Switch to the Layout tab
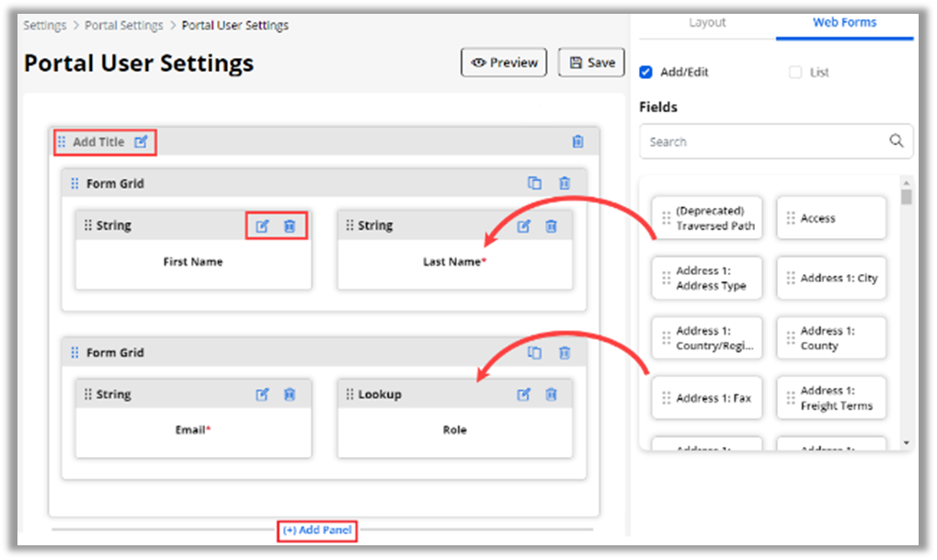 click(707, 22)
